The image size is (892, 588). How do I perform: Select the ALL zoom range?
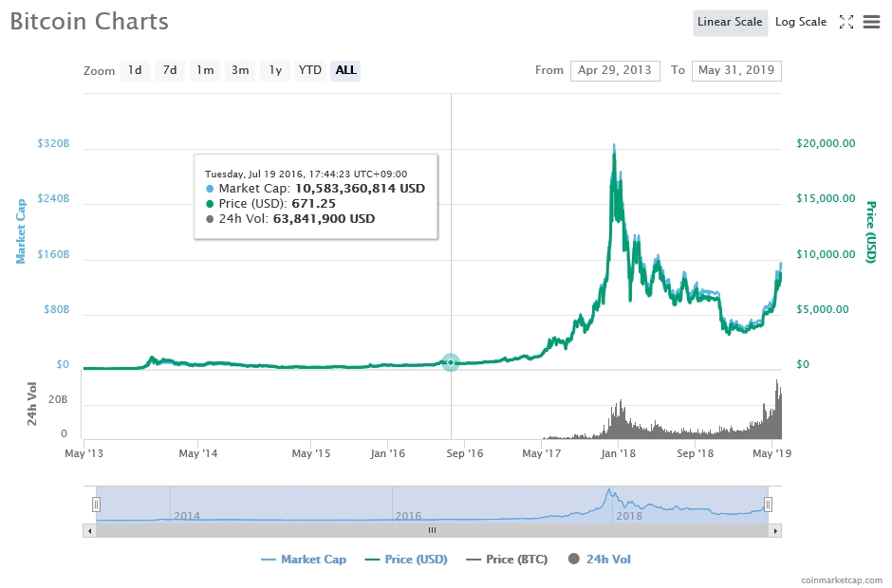coord(345,70)
